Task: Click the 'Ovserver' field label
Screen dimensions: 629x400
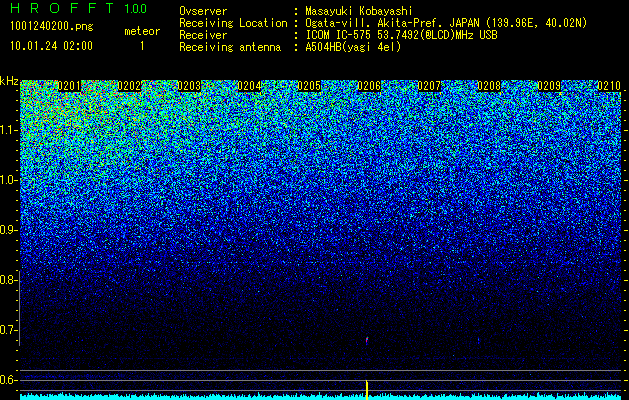Action: click(203, 11)
